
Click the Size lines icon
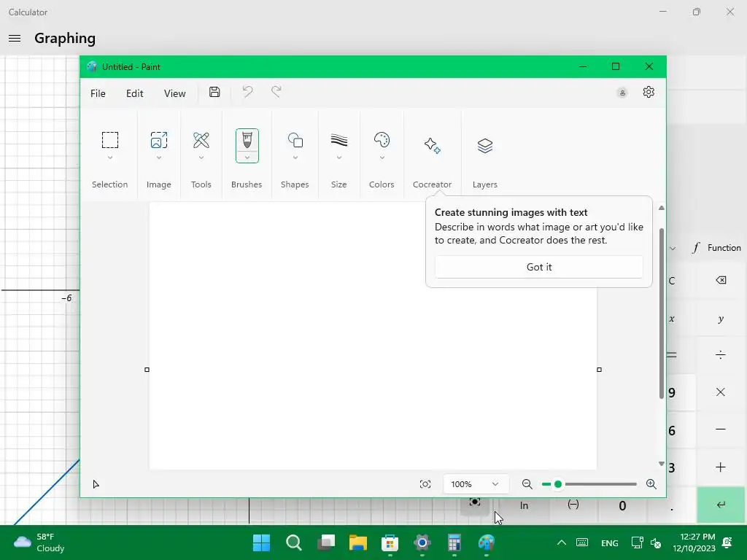[x=339, y=140]
